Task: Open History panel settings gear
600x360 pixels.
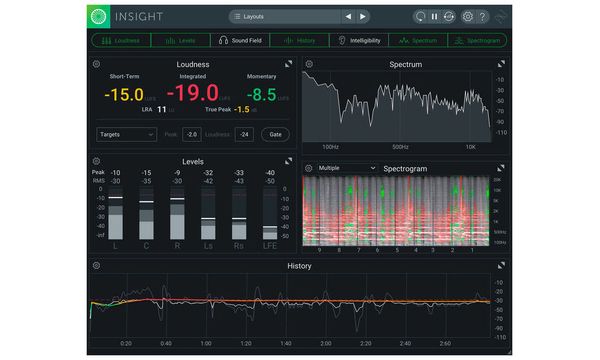Action: click(96, 265)
